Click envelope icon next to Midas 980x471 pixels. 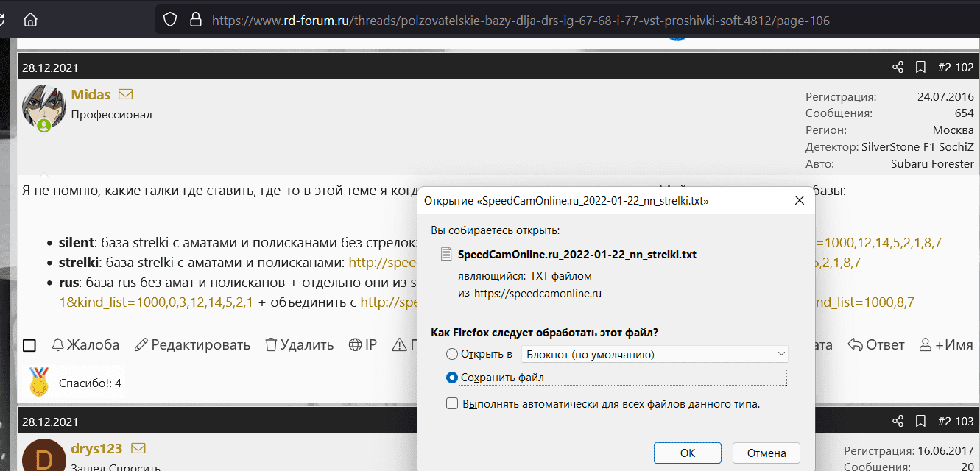[x=126, y=95]
